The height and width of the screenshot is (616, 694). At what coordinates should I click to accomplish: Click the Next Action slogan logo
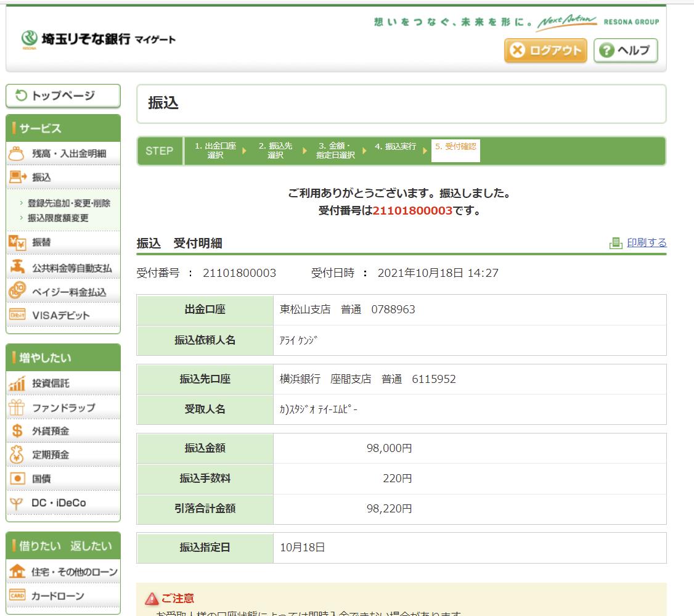point(567,22)
